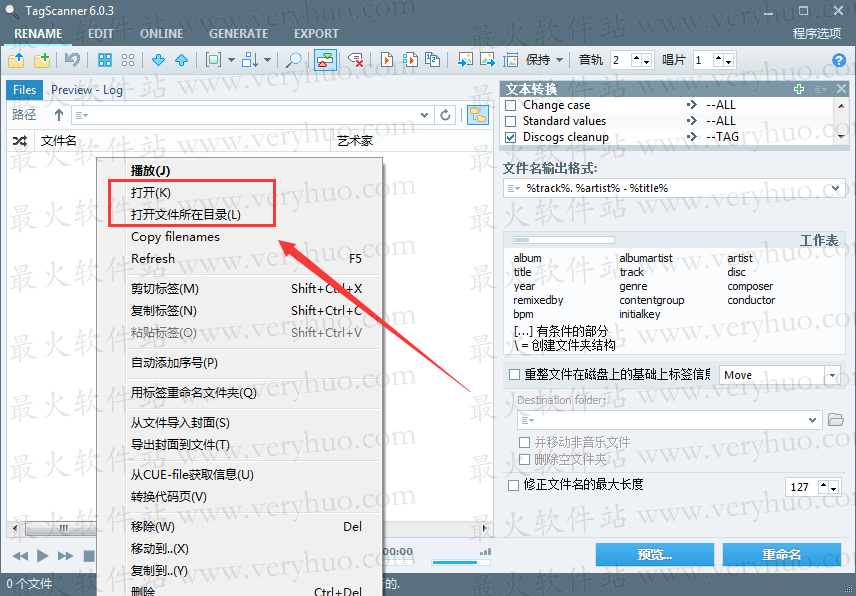Expand the Destination folder dropdown
This screenshot has height=596, width=856.
[812, 420]
